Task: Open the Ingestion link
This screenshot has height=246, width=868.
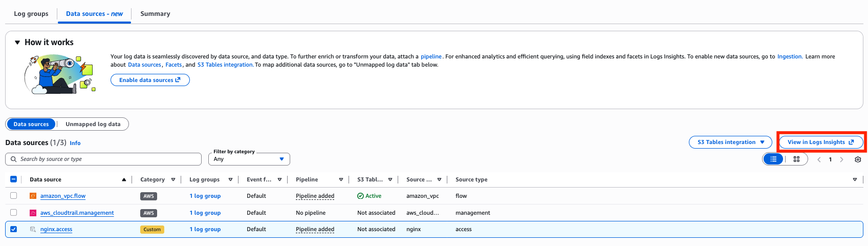Action: 789,56
